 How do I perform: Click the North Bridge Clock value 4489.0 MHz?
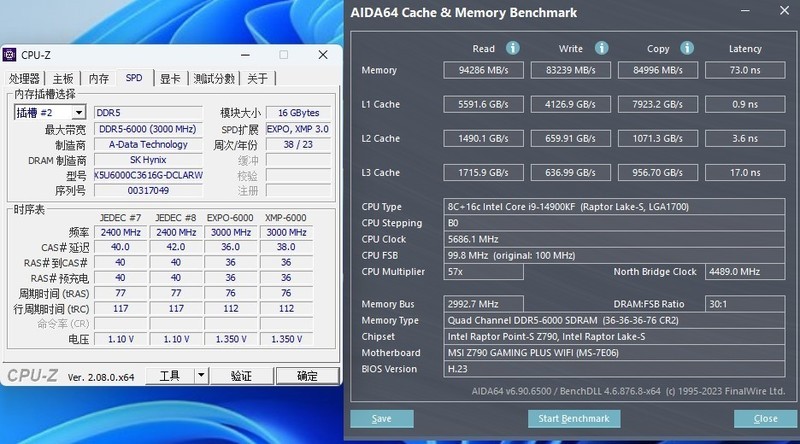pos(745,272)
